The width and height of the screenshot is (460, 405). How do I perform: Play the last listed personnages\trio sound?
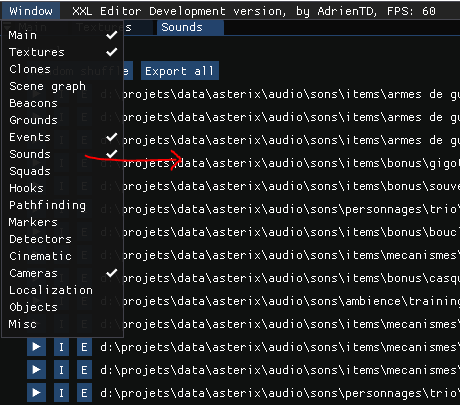36,393
